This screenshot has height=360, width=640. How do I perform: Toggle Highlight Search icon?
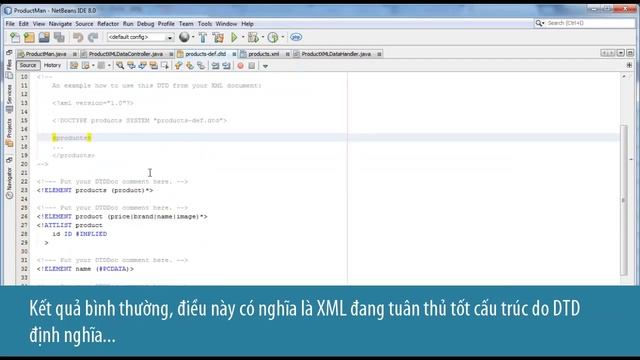pyautogui.click(x=153, y=66)
